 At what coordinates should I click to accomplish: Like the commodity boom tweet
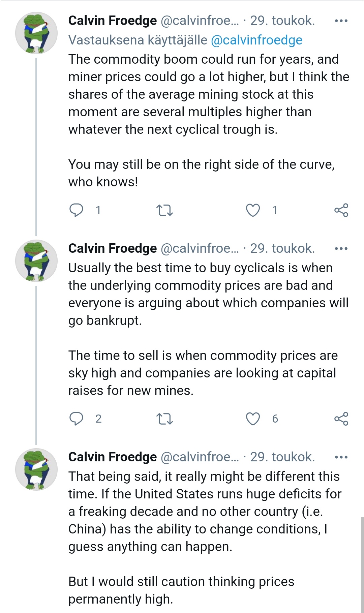tap(253, 210)
